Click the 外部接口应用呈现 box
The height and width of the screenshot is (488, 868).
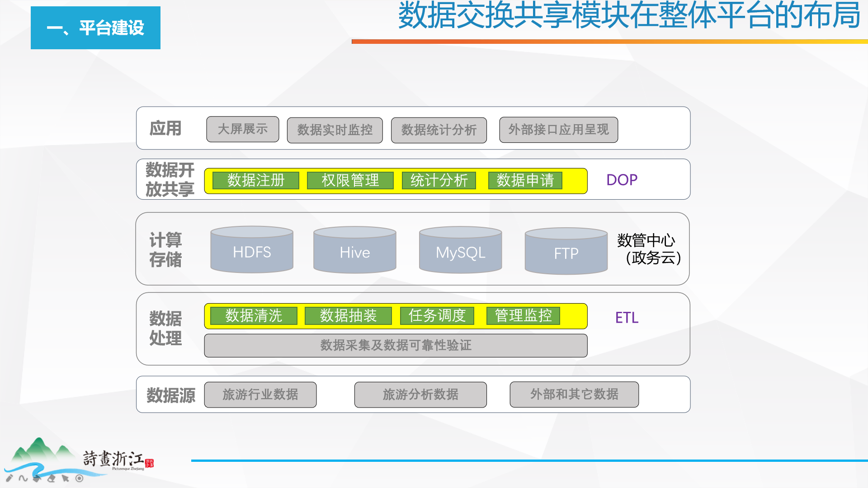(558, 130)
